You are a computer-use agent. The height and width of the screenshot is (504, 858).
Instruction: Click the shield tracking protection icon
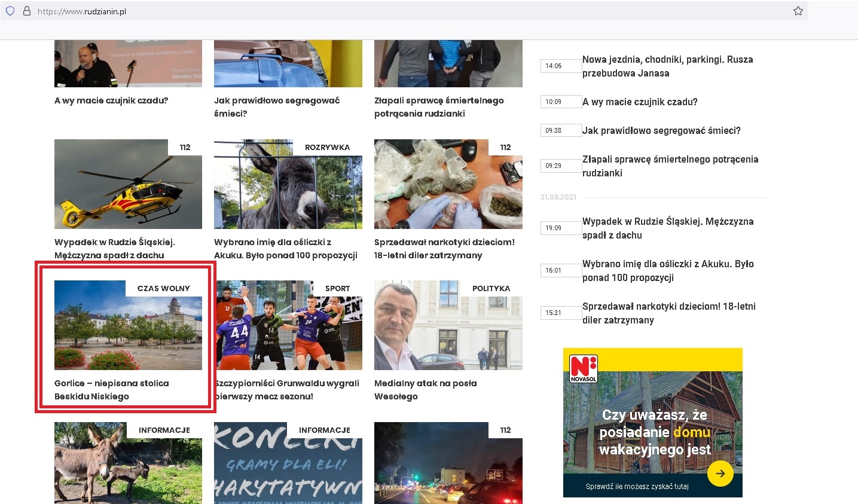pyautogui.click(x=10, y=11)
